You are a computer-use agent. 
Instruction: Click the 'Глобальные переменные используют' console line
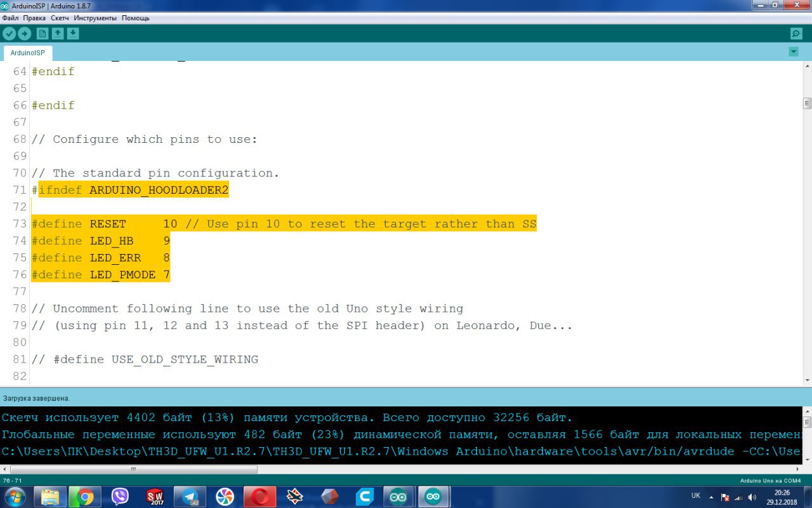point(402,435)
